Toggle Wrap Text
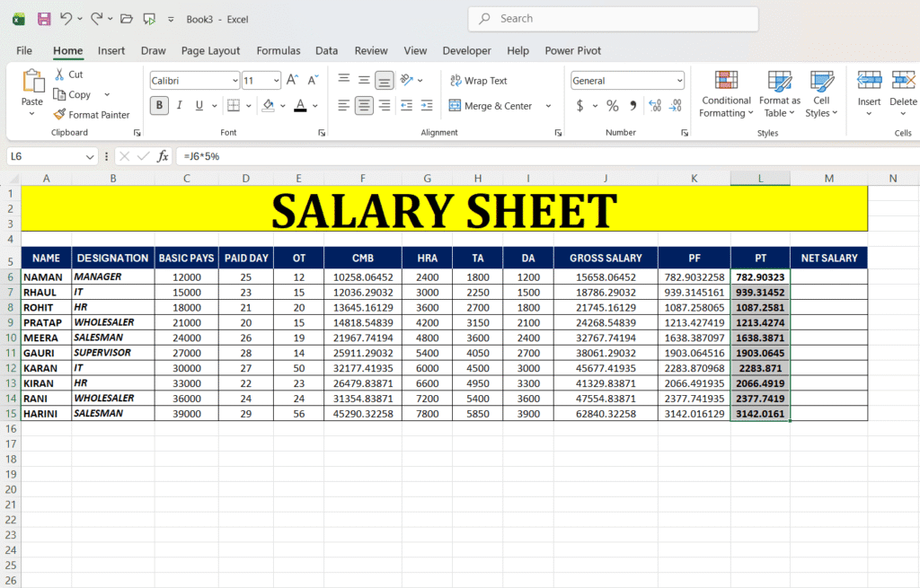Image resolution: width=920 pixels, height=588 pixels. [478, 80]
